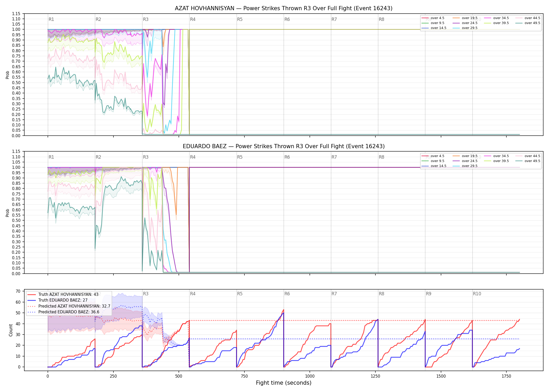Viewport: 549px width, 392px height.
Task: Select 'over 29.5' legend entry in Eduardo Baez chart
Action: point(465,166)
